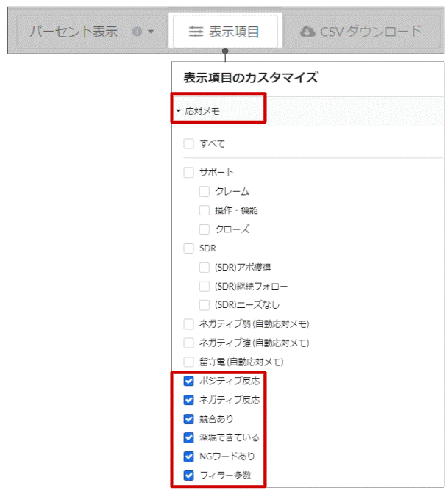Uncheck the フィラー多数 checkbox

[188, 475]
